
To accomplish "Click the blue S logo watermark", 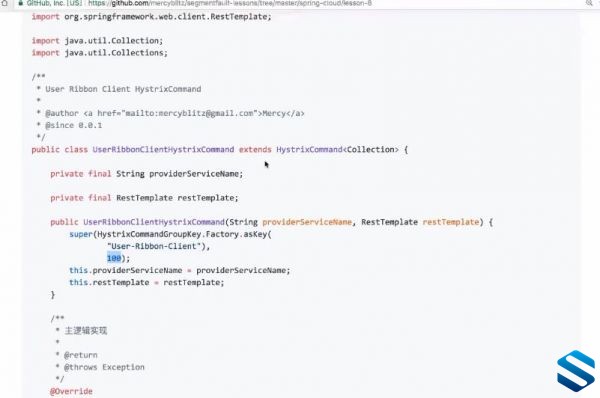I will tap(576, 371).
